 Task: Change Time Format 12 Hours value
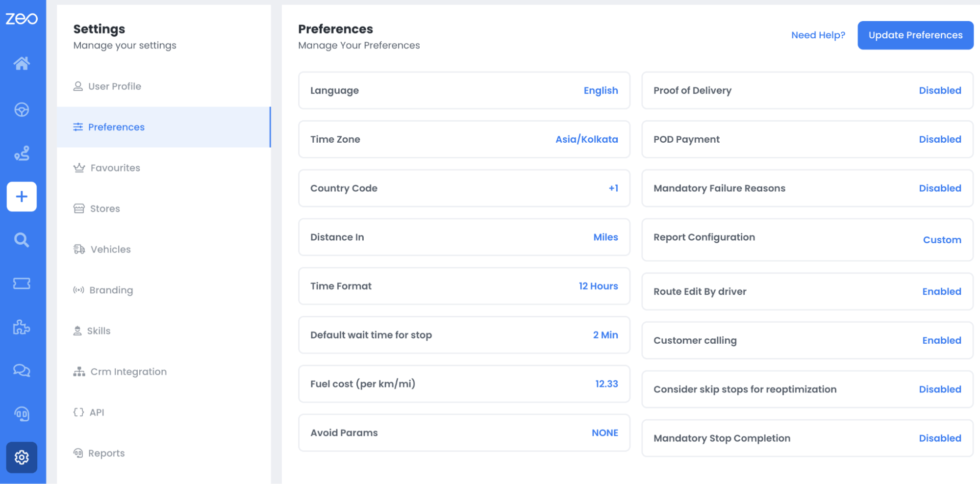[598, 286]
